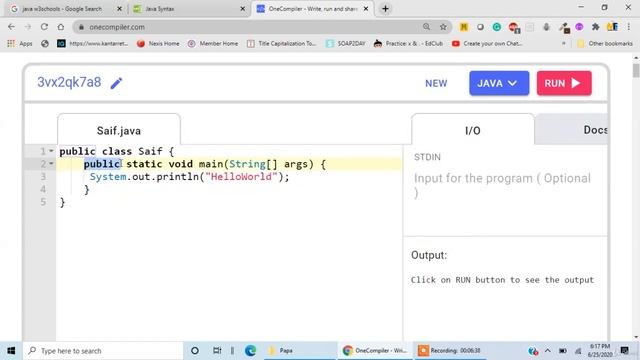Go forward with the browser forward arrow
Screen dimensions: 640x360
[x=28, y=27]
